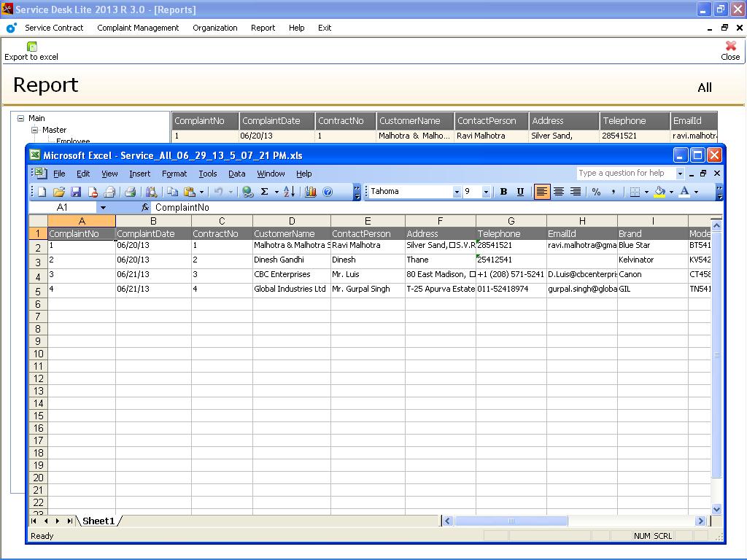Viewport: 747px width, 560px height.
Task: Click cell containing Kelvinator
Action: 653,260
